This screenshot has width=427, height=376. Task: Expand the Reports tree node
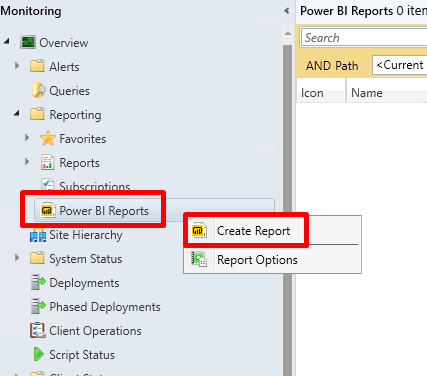(27, 162)
